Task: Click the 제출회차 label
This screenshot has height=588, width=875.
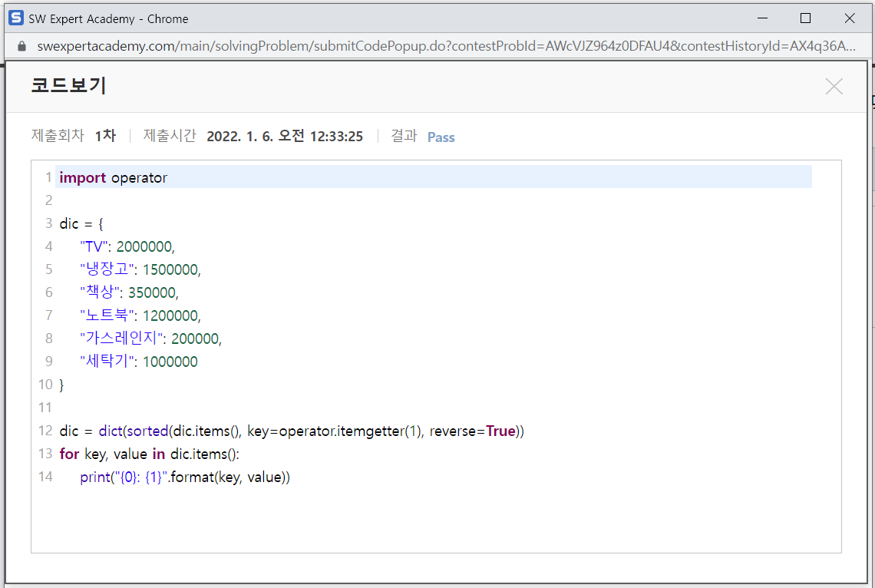Action: 58,136
